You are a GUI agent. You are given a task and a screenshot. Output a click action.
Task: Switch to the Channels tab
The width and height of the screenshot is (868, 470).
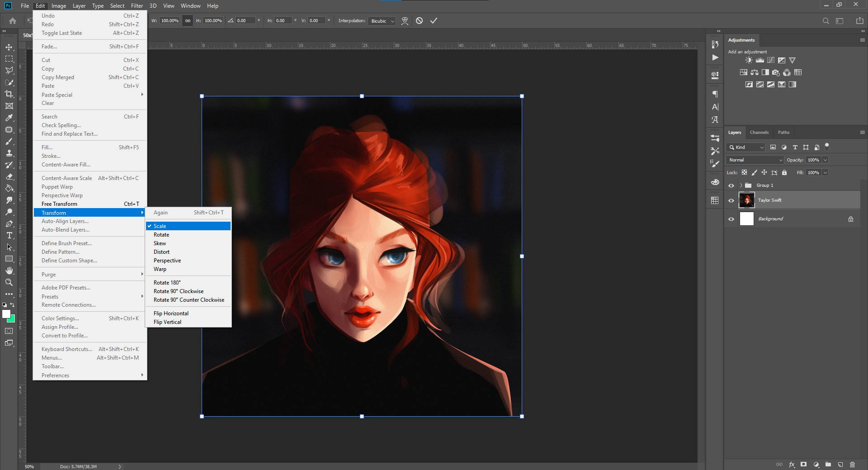point(759,133)
